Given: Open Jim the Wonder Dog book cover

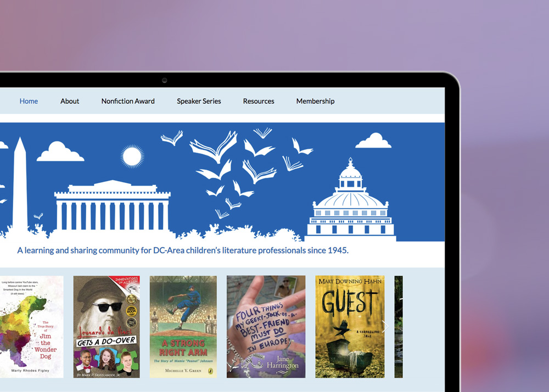Looking at the screenshot, I should [31, 327].
